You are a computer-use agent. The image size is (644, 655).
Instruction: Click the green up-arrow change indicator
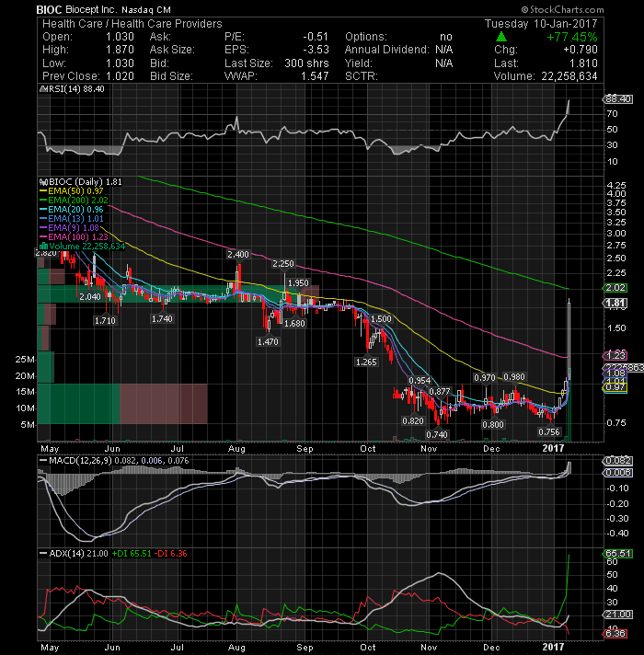(501, 37)
